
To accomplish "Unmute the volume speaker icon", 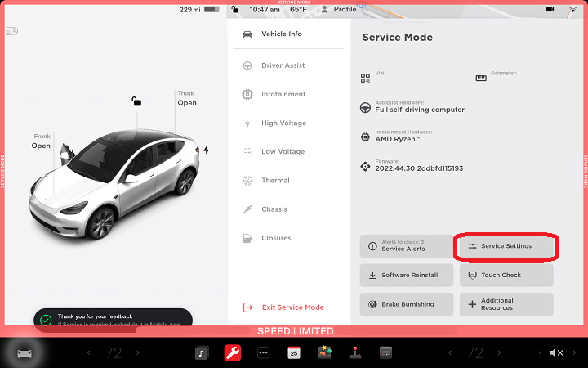I will click(x=556, y=353).
